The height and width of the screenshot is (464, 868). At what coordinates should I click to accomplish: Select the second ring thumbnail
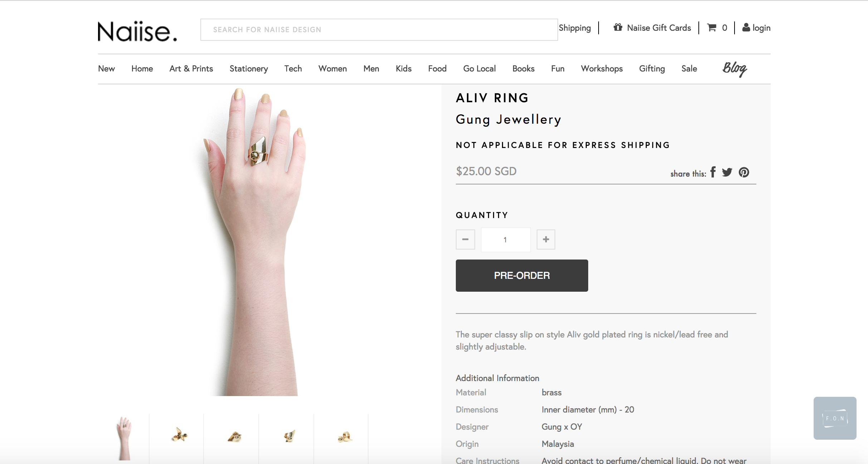[x=179, y=435]
